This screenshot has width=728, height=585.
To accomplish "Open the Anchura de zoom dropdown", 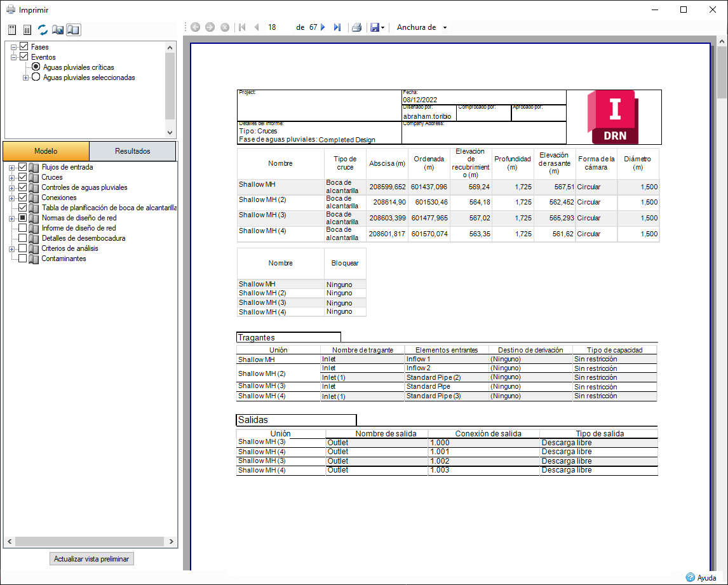I will [x=445, y=27].
